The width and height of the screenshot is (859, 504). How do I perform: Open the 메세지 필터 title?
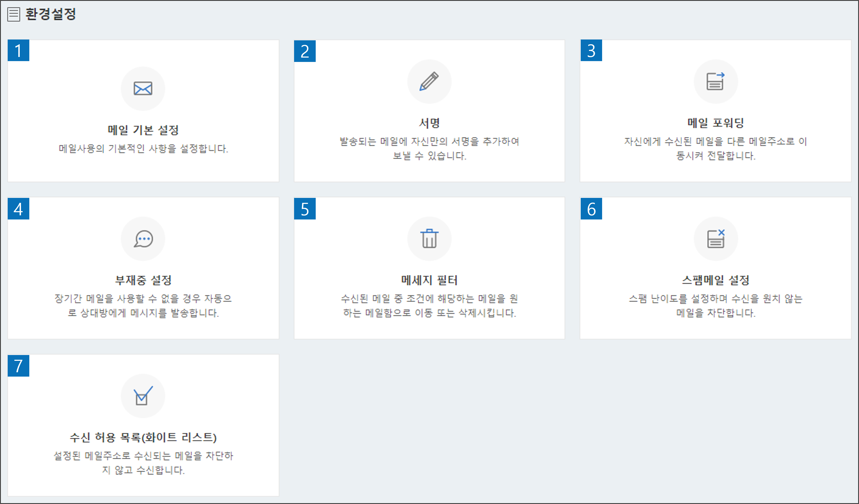429,280
